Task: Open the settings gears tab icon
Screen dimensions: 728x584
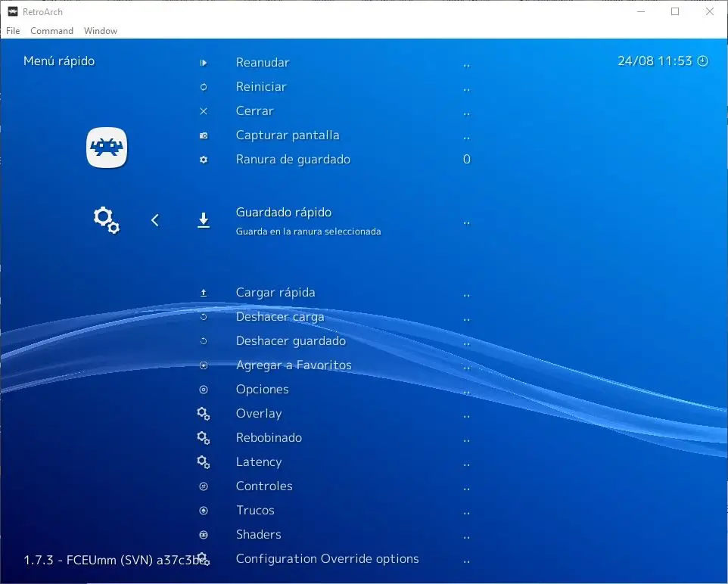Action: 107,220
